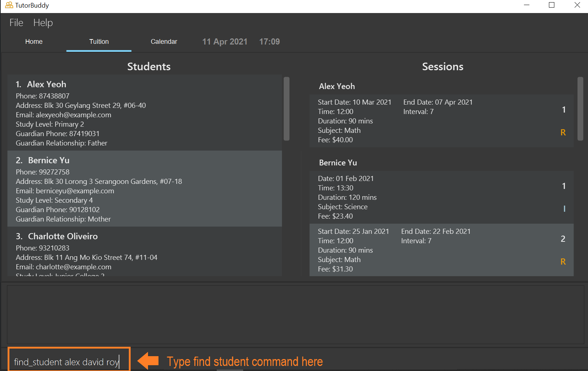This screenshot has width=588, height=371.
Task: Select the Tuition tab
Action: [99, 42]
